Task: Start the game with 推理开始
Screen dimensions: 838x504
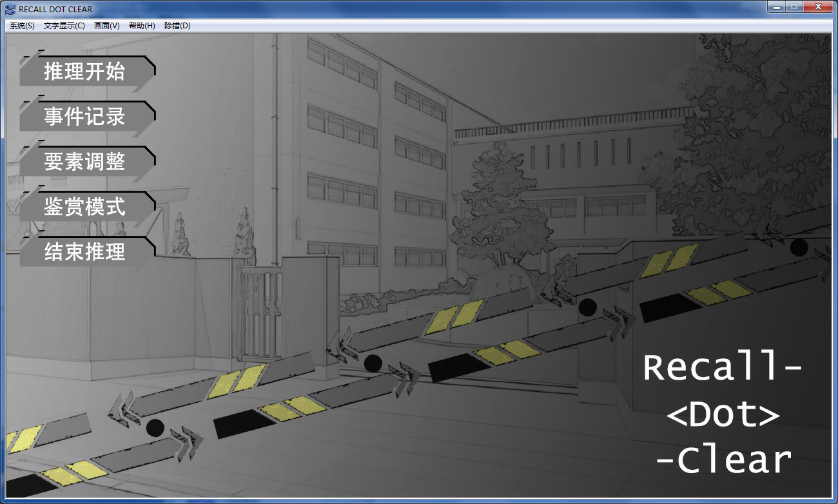Action: tap(85, 72)
